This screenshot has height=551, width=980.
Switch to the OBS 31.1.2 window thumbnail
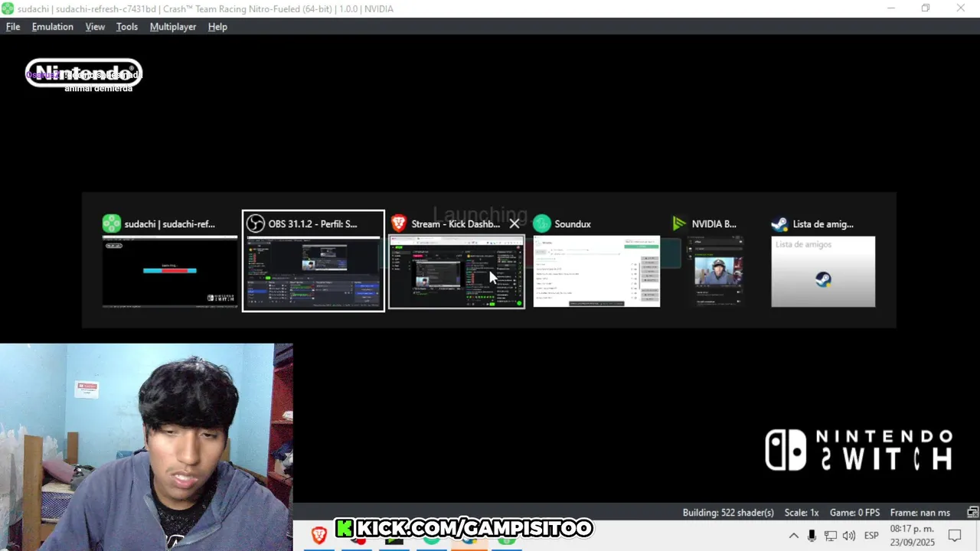click(x=313, y=272)
